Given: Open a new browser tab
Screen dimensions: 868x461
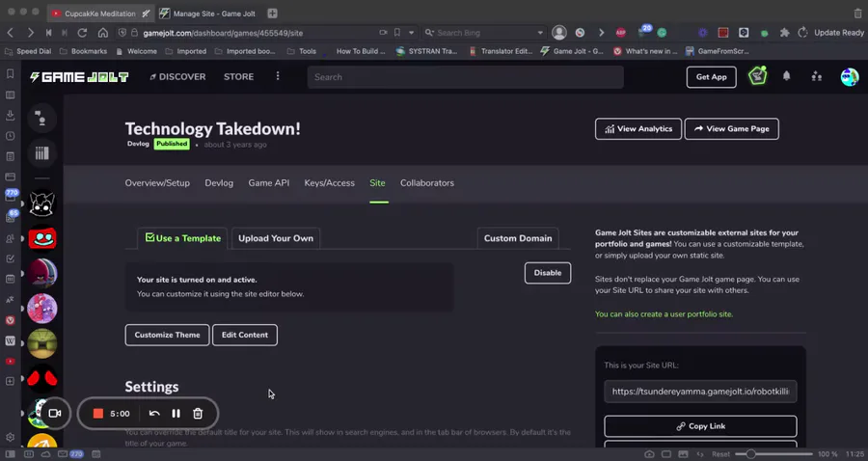Looking at the screenshot, I should tap(272, 13).
